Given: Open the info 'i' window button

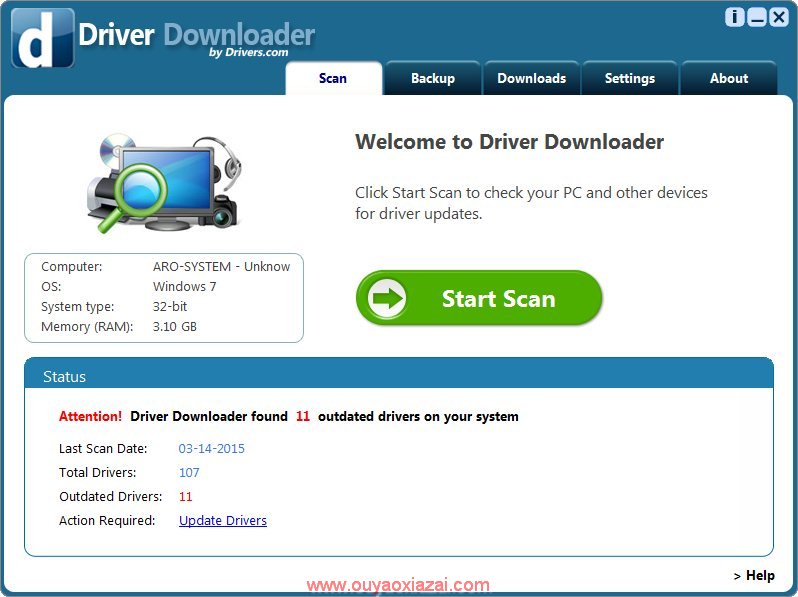Looking at the screenshot, I should pyautogui.click(x=734, y=17).
